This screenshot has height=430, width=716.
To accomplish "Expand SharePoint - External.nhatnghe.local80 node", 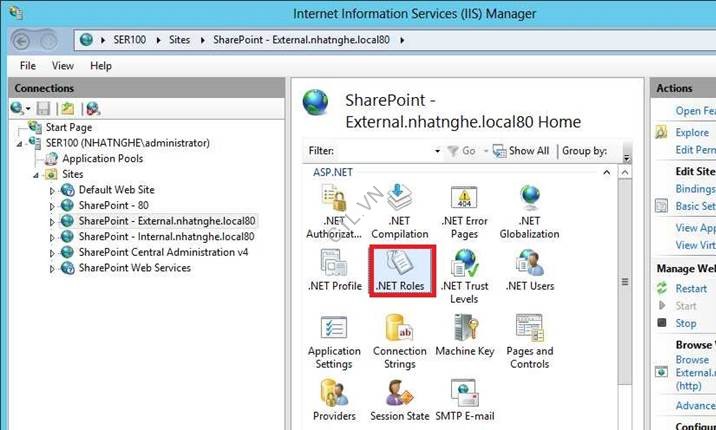I will click(52, 222).
